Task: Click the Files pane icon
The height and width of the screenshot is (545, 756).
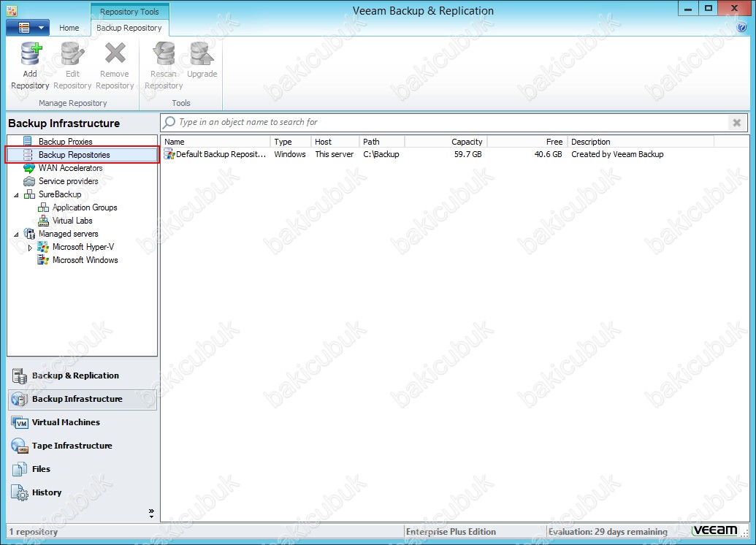Action: point(20,469)
